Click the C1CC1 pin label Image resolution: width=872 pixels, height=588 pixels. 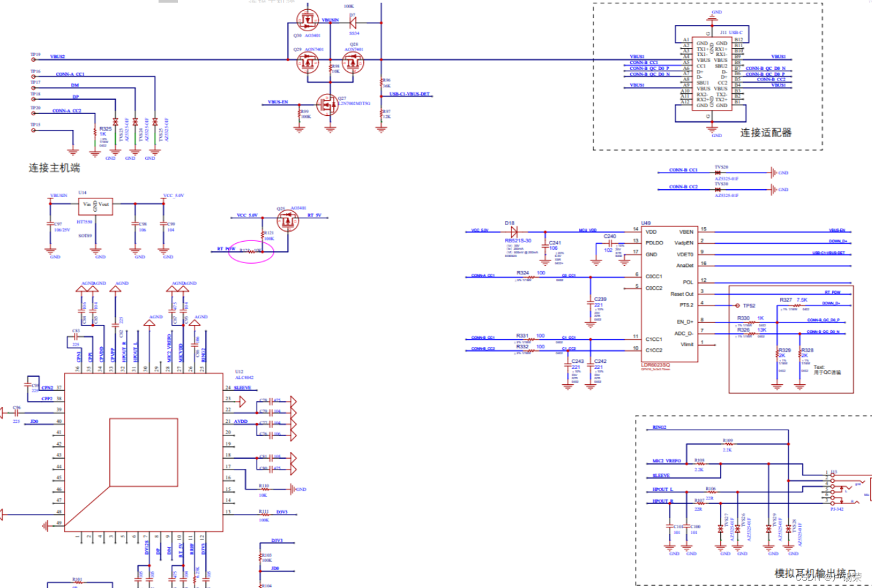tap(655, 338)
